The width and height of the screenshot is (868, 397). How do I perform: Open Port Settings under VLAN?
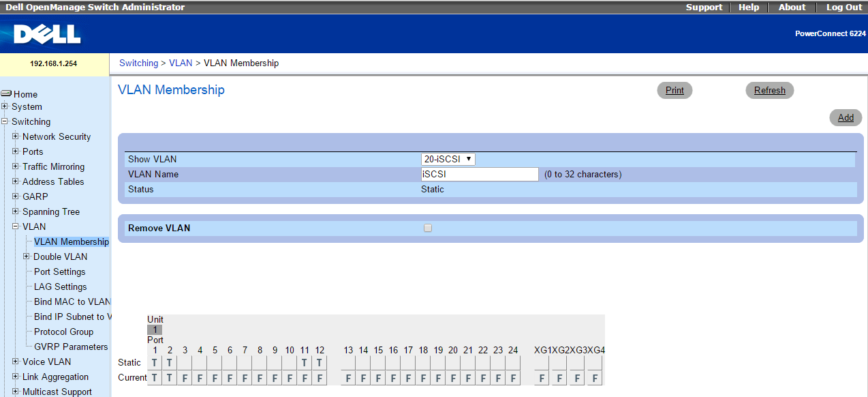pos(60,271)
